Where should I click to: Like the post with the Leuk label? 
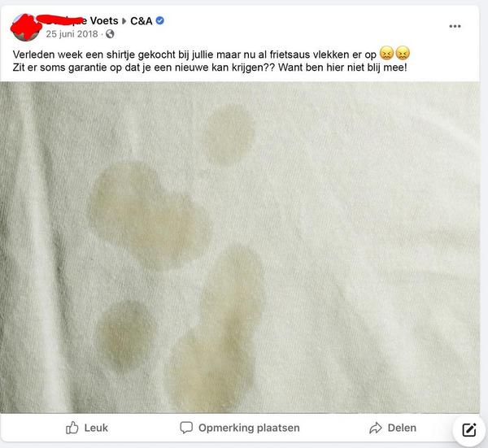click(96, 428)
